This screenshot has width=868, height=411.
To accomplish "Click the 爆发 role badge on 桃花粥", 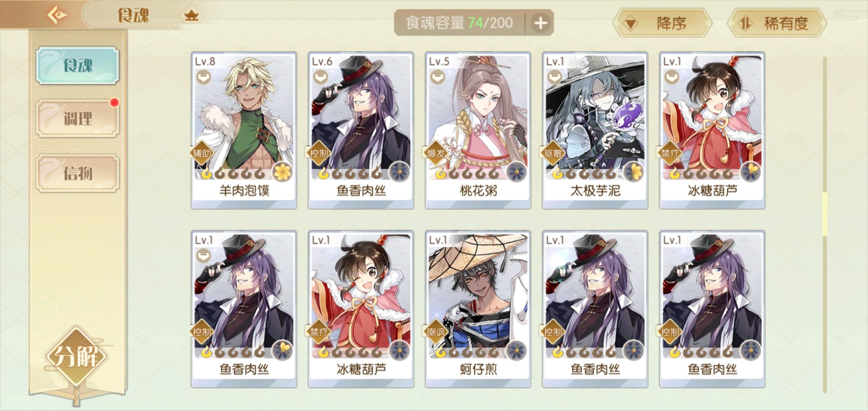I will pyautogui.click(x=436, y=153).
